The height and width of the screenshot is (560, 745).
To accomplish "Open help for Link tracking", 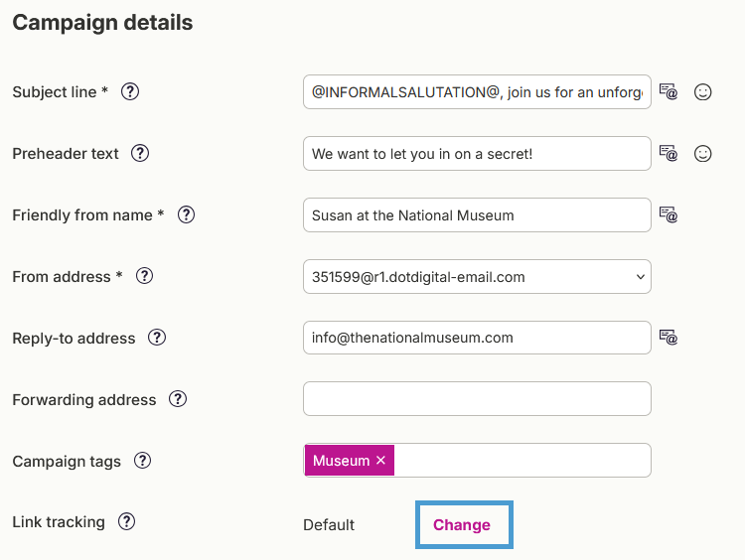I will [x=126, y=521].
